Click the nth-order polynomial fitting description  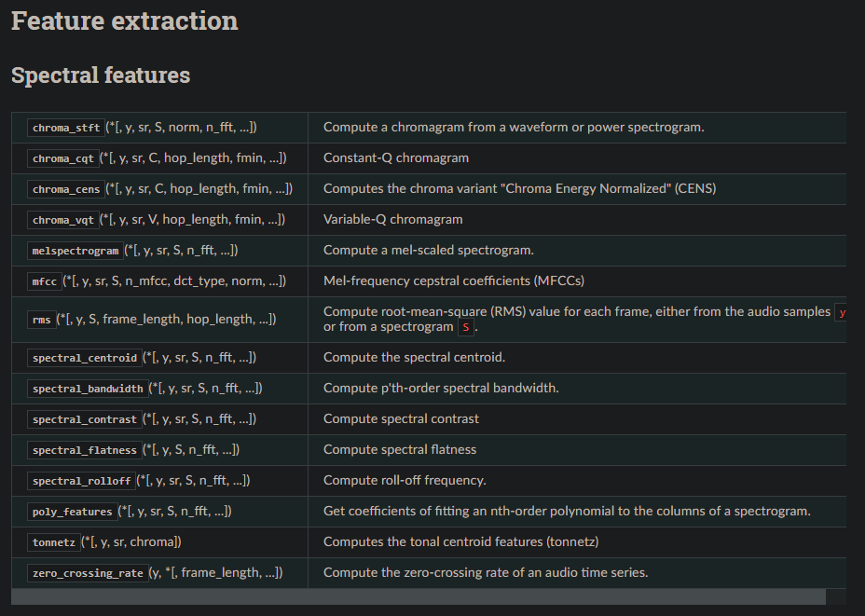click(x=567, y=512)
